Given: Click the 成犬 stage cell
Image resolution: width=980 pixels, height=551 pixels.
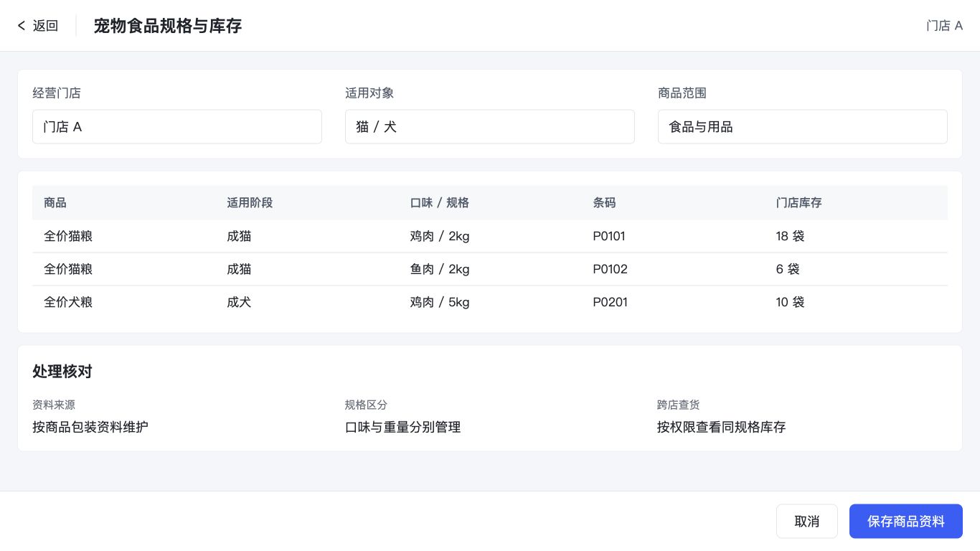Looking at the screenshot, I should 239,302.
